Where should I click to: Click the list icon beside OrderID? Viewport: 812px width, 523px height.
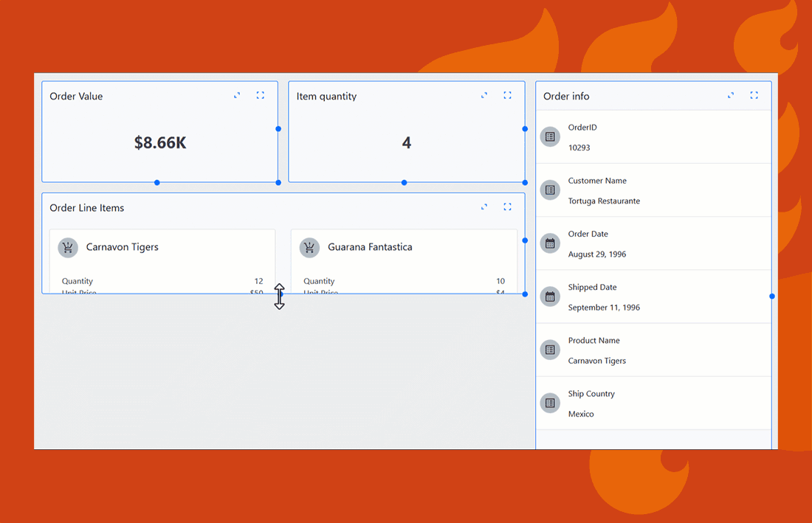[x=549, y=136]
